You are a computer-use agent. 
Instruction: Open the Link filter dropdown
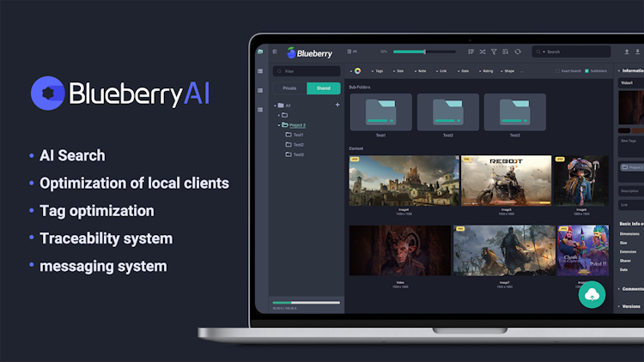441,71
